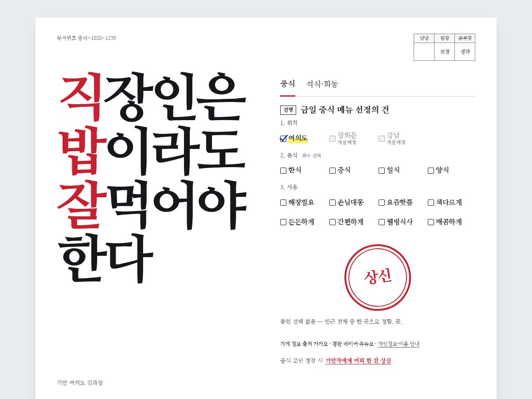Open the 석식·회동 tab
The image size is (532, 399).
point(322,84)
